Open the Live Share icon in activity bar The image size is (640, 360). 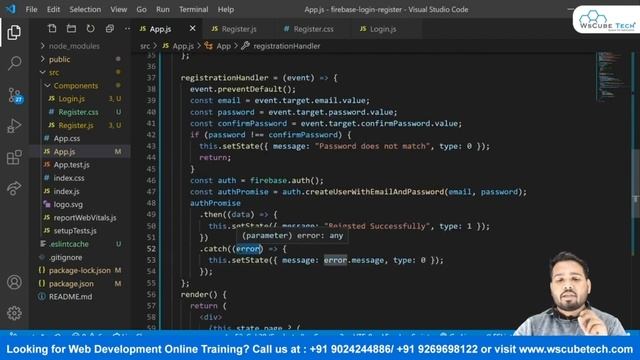point(14,188)
